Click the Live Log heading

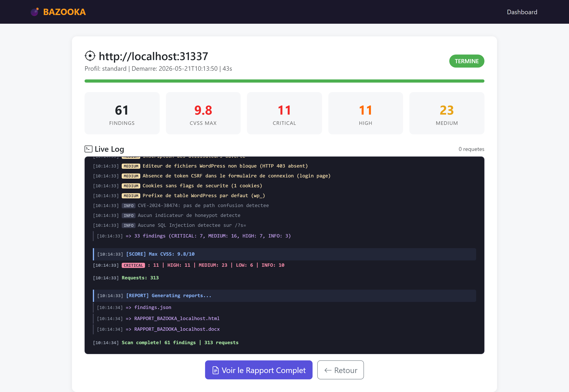coord(109,149)
